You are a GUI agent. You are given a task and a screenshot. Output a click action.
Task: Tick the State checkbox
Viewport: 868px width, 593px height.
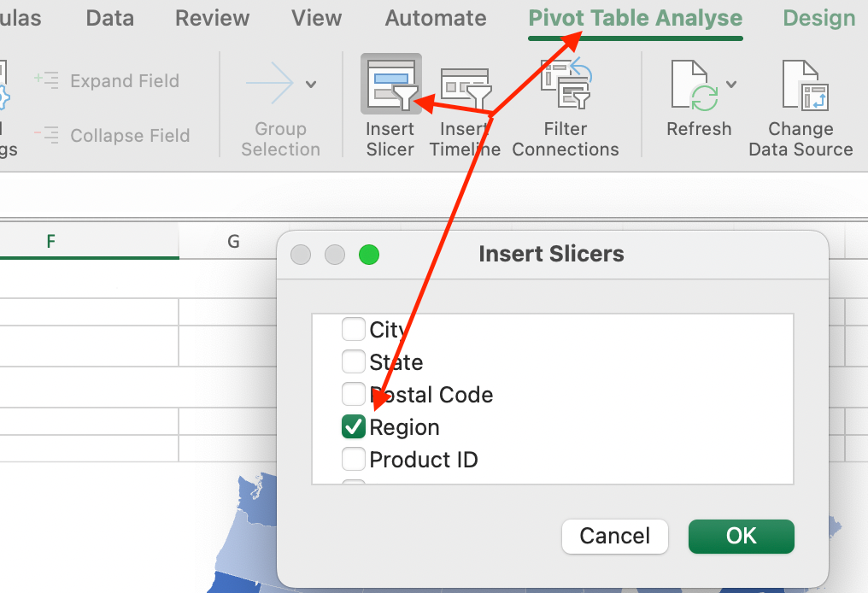tap(353, 362)
